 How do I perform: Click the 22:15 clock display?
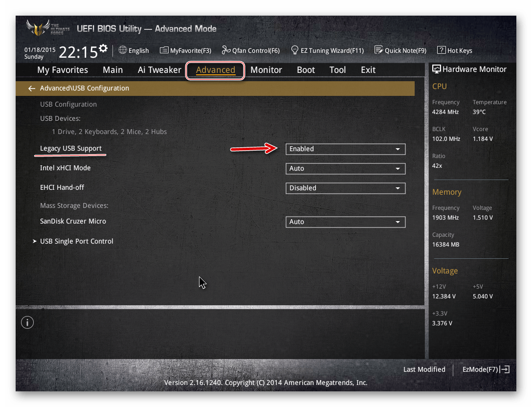(x=78, y=52)
